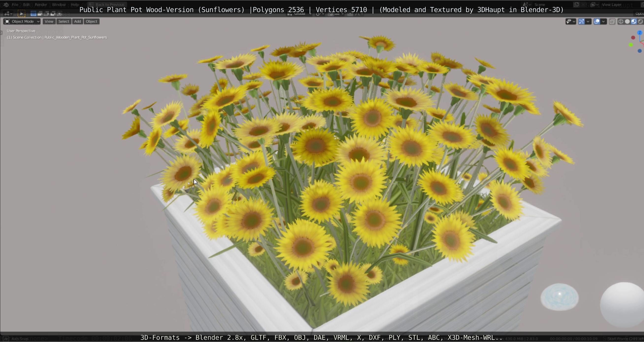Click the Blender logo menu icon
Screen dimensions: 644x342
[x=6, y=4]
